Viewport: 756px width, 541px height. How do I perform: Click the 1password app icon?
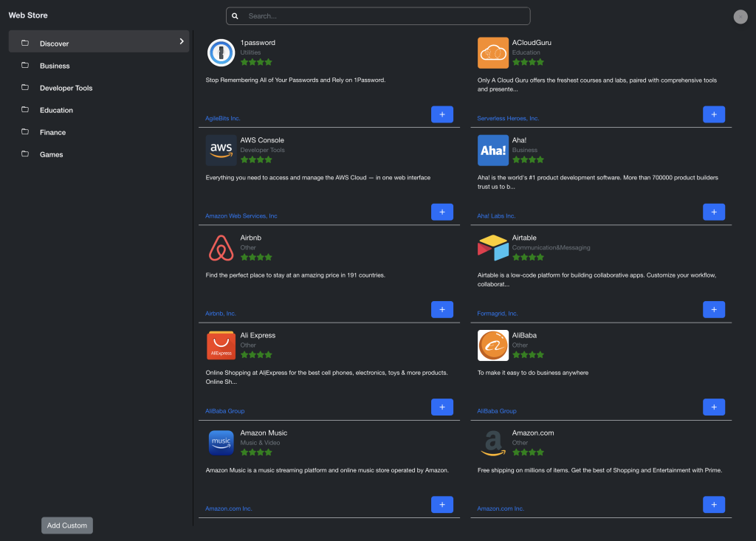point(221,52)
